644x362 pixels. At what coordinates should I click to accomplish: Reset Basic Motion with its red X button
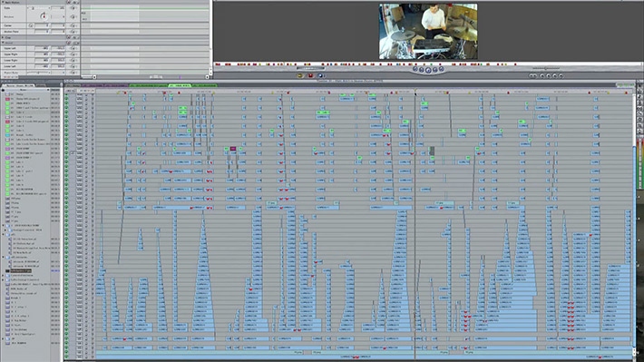(68, 2)
